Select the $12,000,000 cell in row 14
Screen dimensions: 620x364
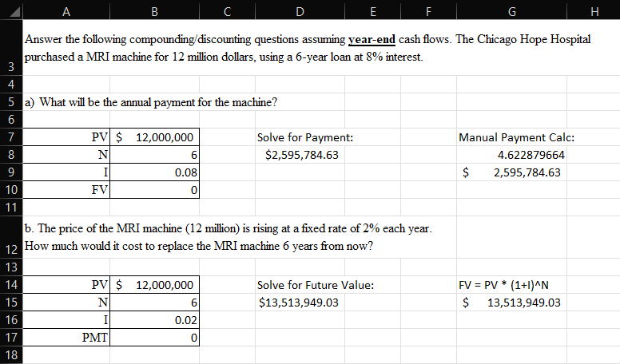(155, 285)
